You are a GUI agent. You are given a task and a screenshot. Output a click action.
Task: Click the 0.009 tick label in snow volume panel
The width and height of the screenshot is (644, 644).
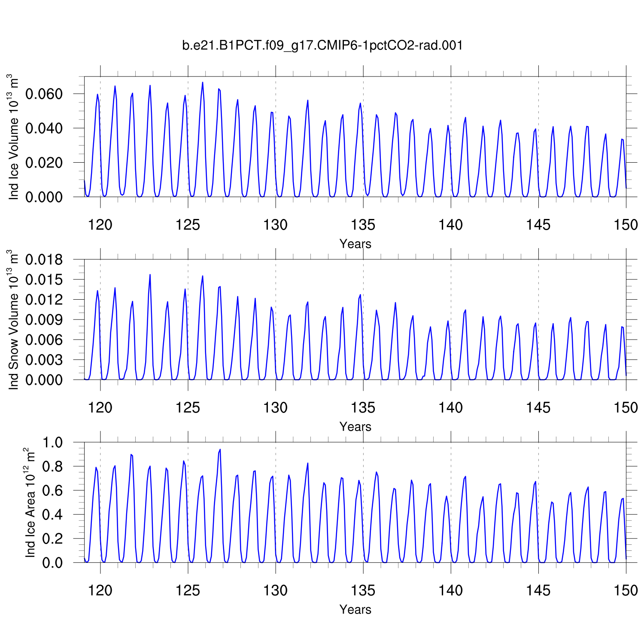click(44, 320)
